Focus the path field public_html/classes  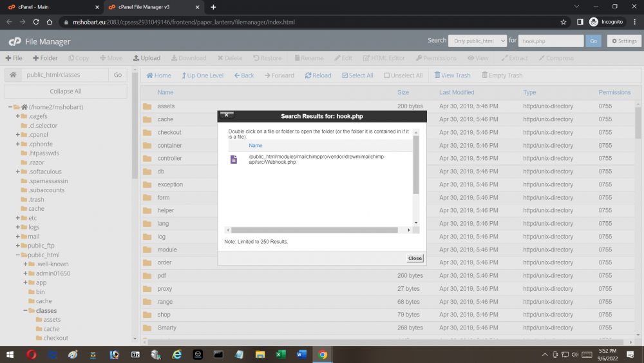click(65, 75)
